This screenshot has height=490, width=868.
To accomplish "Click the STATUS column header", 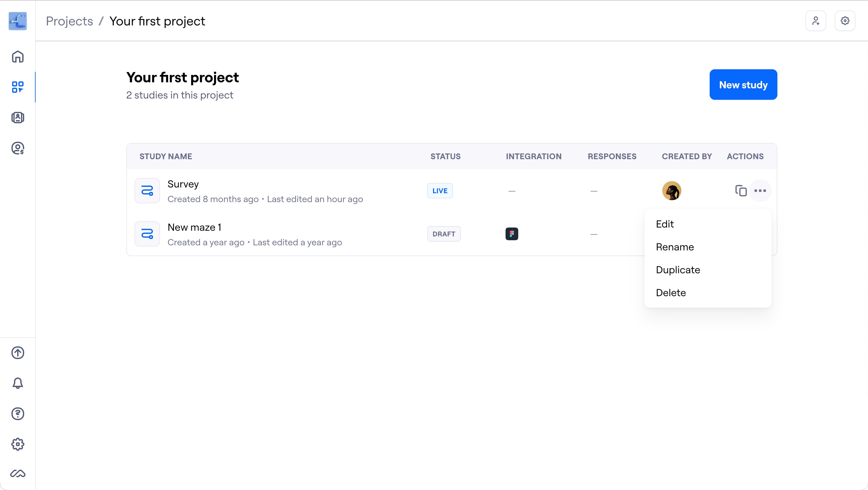I will coord(445,156).
